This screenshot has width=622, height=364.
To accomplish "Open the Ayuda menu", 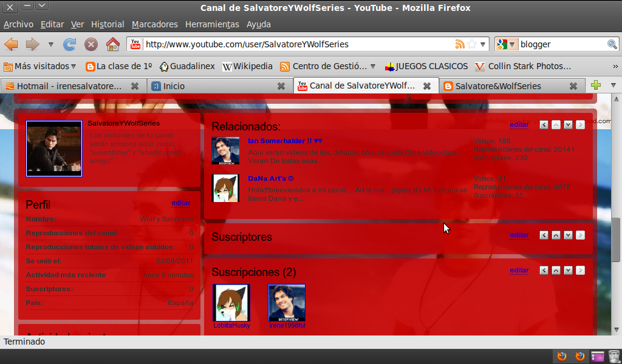I will pyautogui.click(x=259, y=24).
